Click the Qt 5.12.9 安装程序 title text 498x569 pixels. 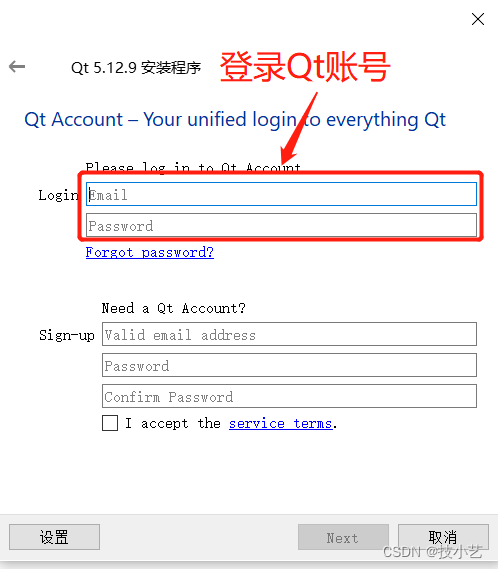pos(136,67)
